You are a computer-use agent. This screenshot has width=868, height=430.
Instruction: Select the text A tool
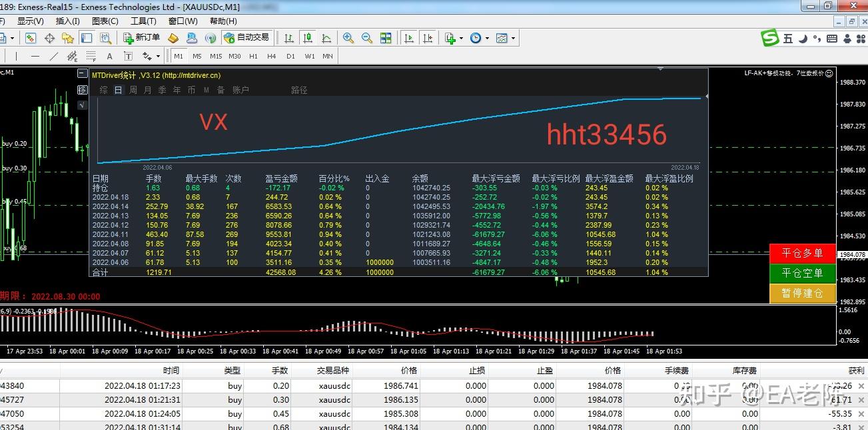click(x=110, y=57)
